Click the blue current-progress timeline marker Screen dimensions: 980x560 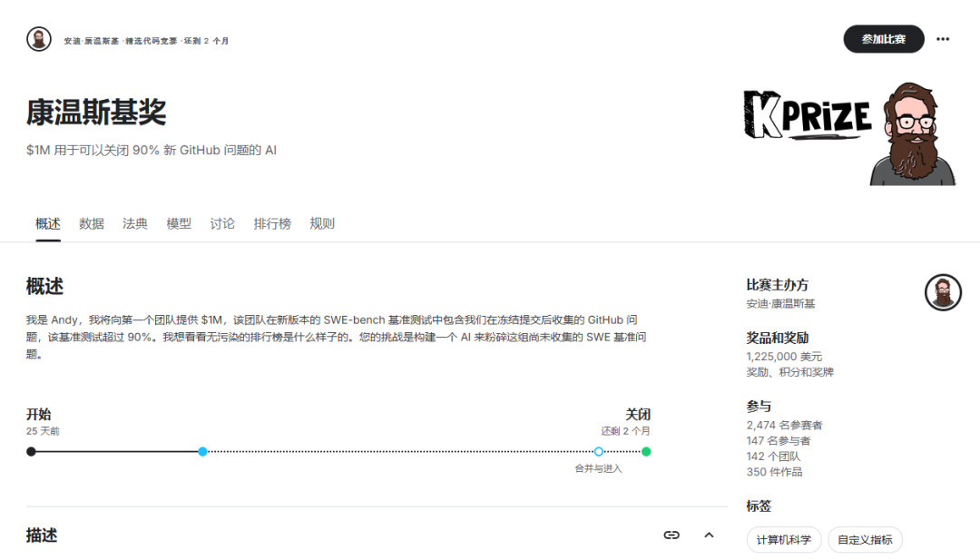tap(202, 451)
